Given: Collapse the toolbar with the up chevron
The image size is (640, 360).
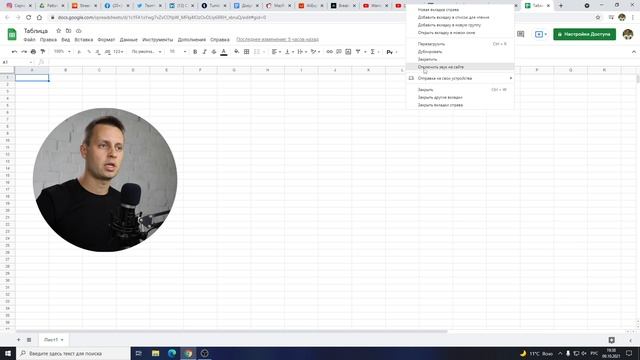Looking at the screenshot, I should (634, 52).
